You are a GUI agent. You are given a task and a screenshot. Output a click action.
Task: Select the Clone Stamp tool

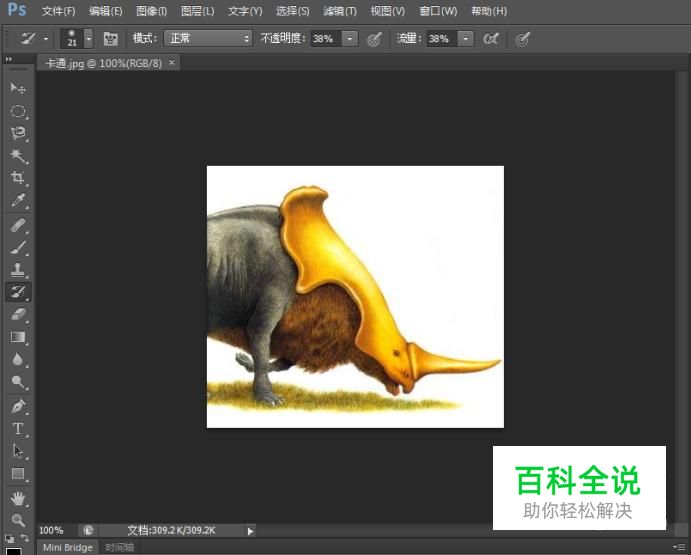pyautogui.click(x=18, y=269)
